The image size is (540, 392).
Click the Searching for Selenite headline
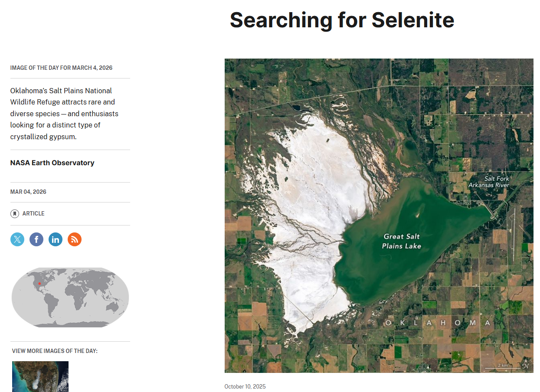342,20
